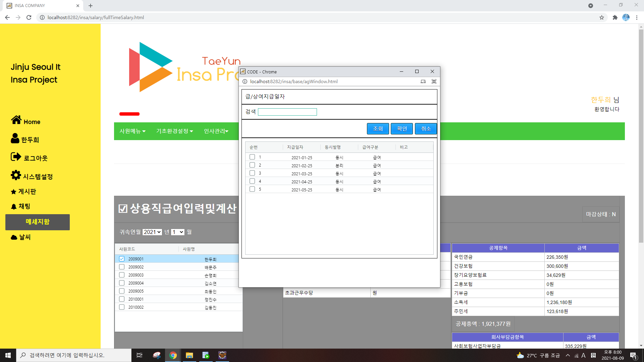644x362 pixels.
Task: Open the Chrome extensions puzzle icon
Action: (x=615, y=17)
